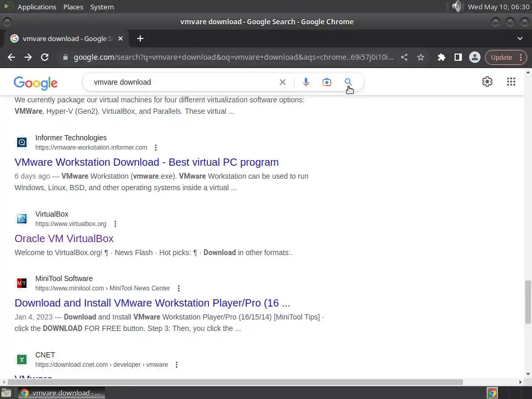Go back with the browser back arrow
This screenshot has height=399, width=532.
pyautogui.click(x=11, y=57)
